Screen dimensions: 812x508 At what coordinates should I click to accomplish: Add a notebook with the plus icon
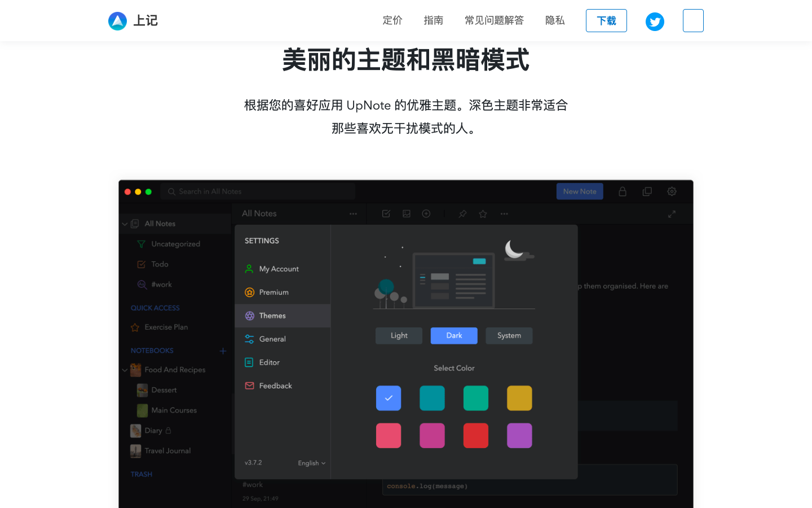[x=223, y=351]
